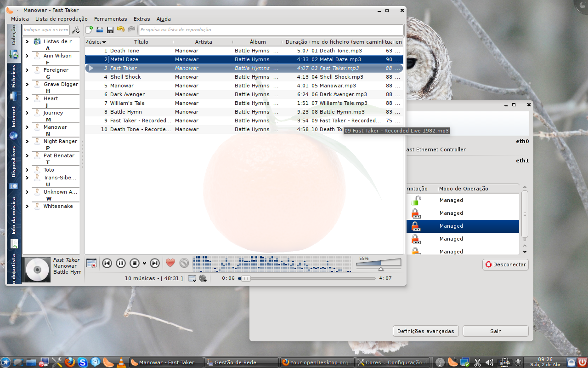Click the KDE star start menu button

click(x=6, y=362)
